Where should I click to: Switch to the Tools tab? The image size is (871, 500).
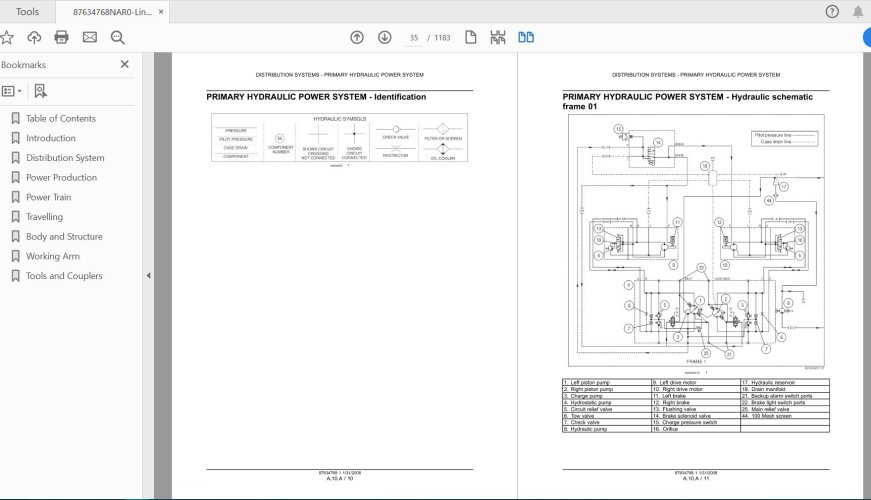point(28,12)
